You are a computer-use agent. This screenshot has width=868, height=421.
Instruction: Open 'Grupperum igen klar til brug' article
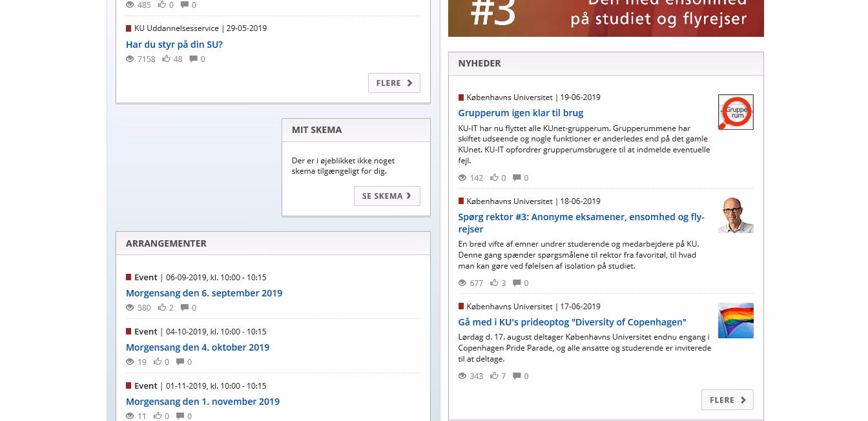[521, 113]
